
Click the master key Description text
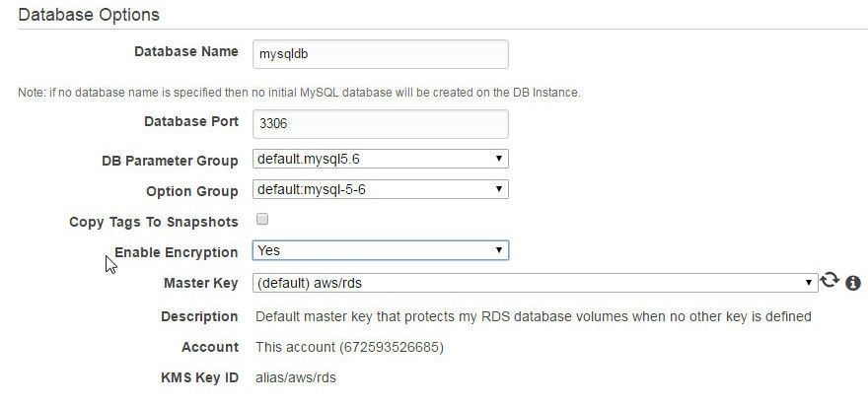click(x=533, y=316)
